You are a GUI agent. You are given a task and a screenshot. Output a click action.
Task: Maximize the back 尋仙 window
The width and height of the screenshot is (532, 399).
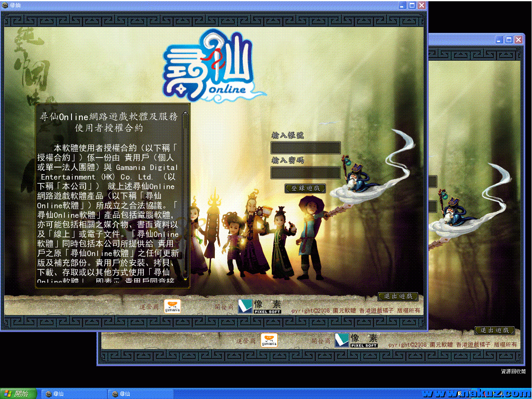click(509, 40)
